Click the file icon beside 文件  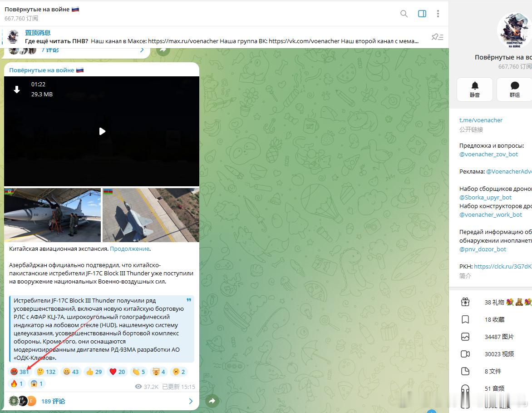click(465, 371)
